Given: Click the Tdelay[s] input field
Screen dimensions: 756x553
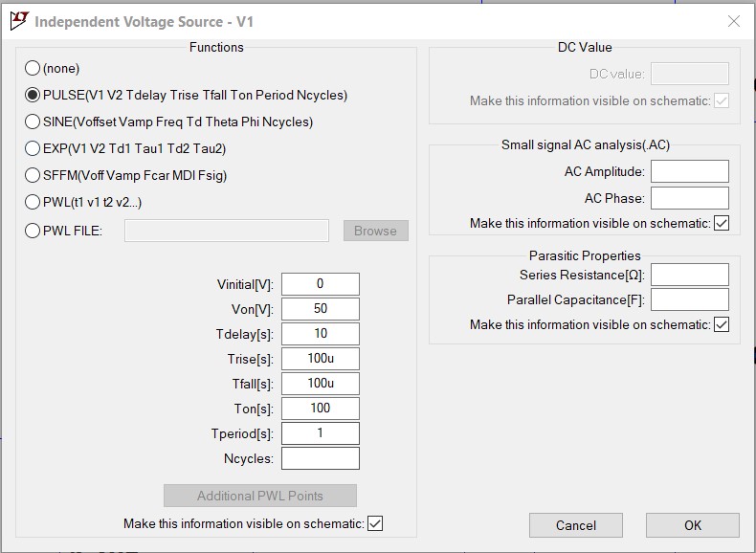Looking at the screenshot, I should tap(321, 334).
